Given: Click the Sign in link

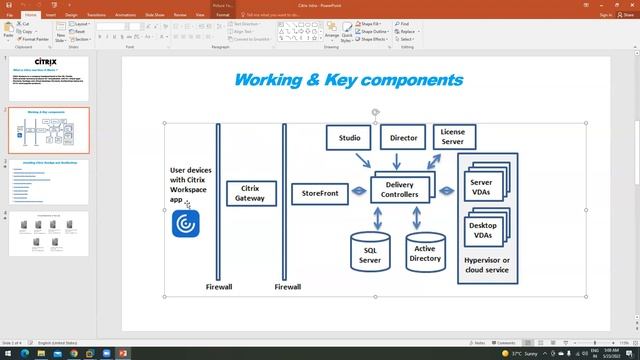Looking at the screenshot, I should [x=606, y=15].
